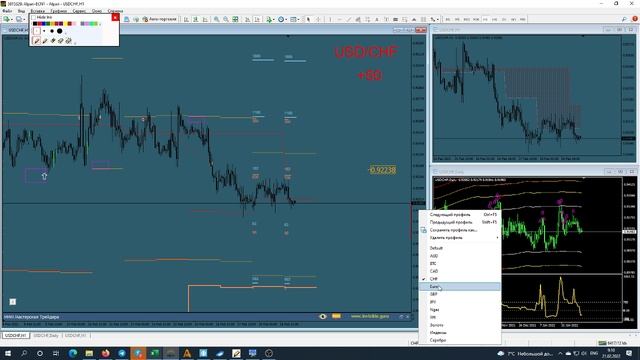Switch to the USDCHF,Daily chart tab

[x=46, y=336]
